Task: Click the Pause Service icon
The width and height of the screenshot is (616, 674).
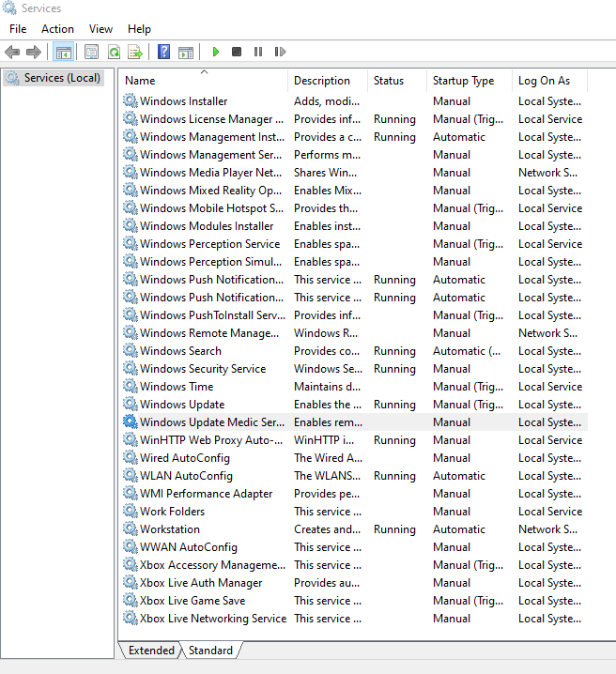Action: click(x=258, y=52)
